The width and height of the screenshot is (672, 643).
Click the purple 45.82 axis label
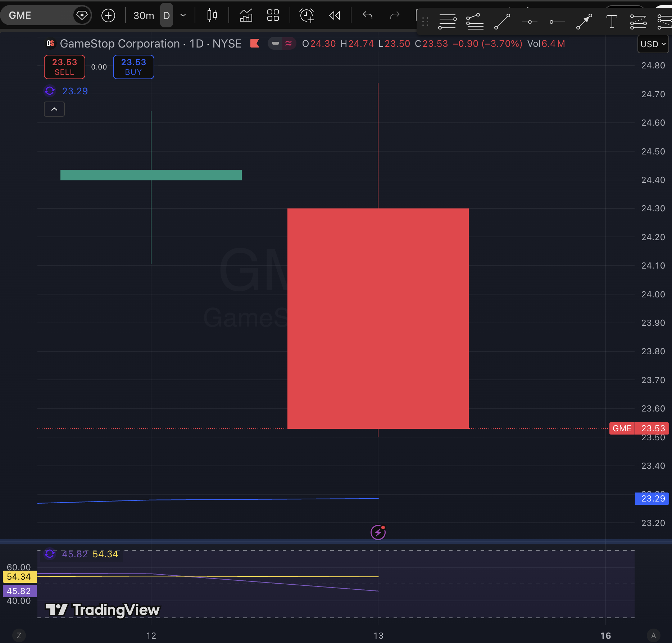(19, 591)
